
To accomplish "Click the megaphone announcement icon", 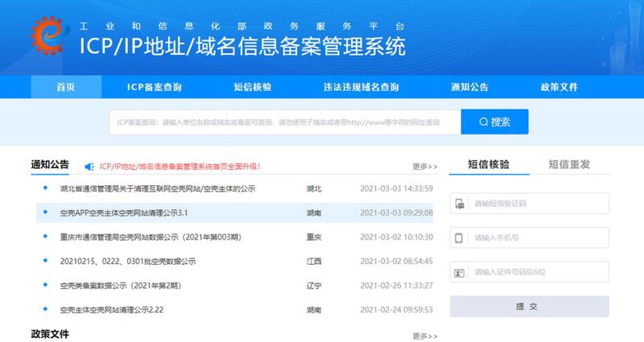I will tap(89, 167).
